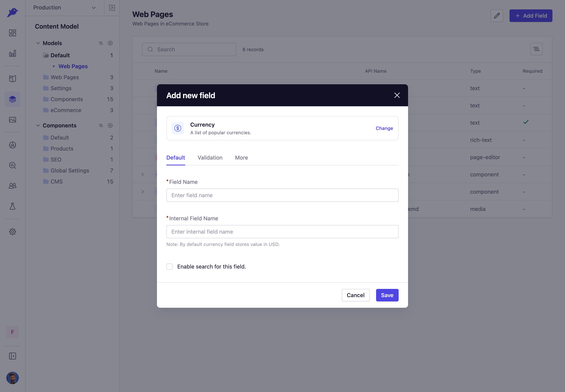The image size is (565, 392).
Task: Select the layers content model icon
Action: 13,99
